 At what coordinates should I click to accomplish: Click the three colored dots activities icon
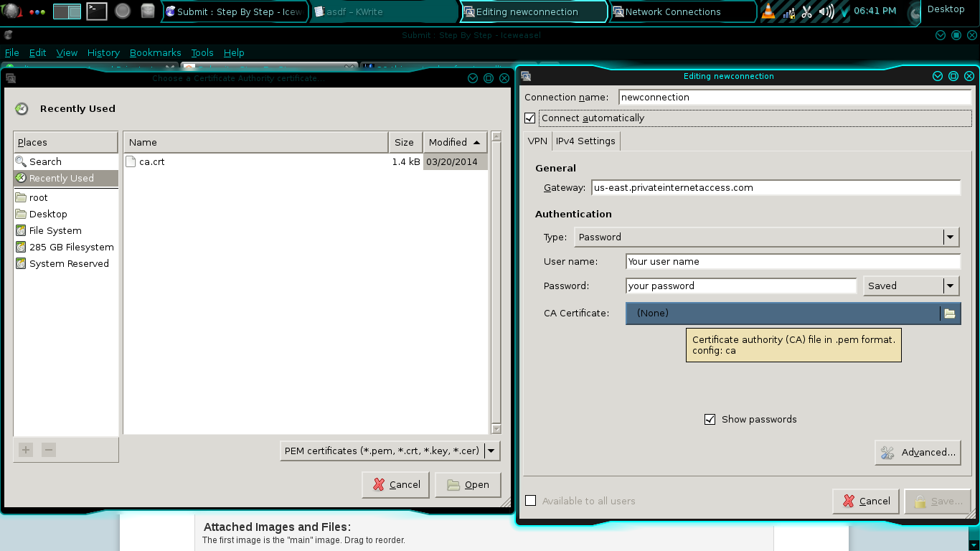37,12
